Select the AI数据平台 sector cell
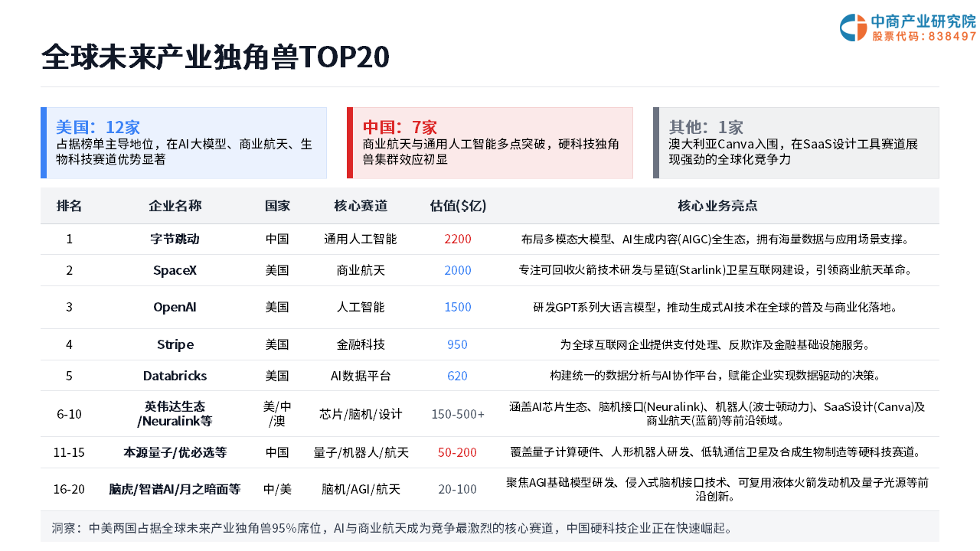The image size is (980, 551). [x=361, y=376]
